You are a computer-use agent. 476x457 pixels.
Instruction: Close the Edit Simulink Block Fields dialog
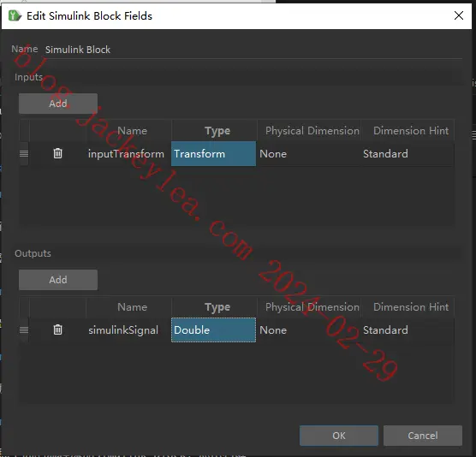click(459, 15)
